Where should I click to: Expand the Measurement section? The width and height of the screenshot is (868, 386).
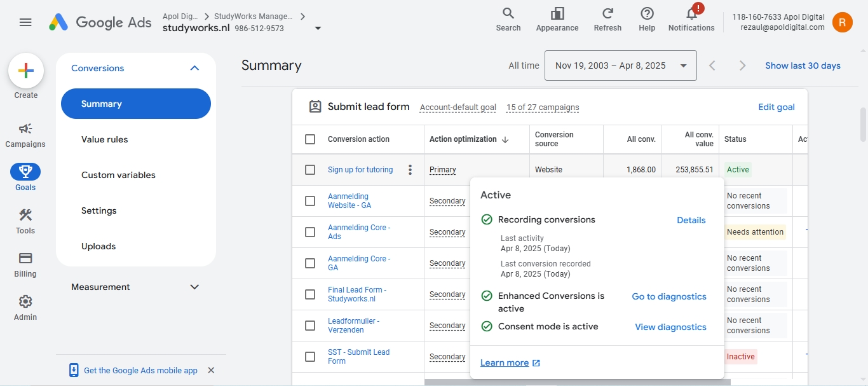[x=194, y=287]
